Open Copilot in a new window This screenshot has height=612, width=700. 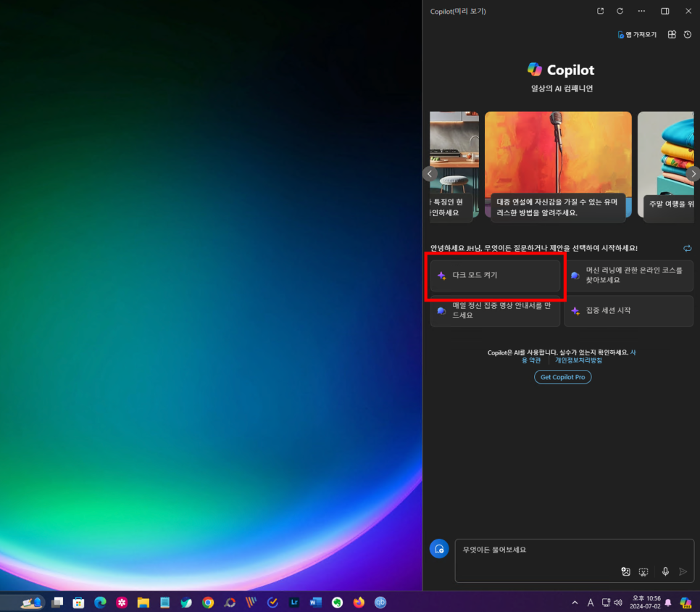[601, 11]
